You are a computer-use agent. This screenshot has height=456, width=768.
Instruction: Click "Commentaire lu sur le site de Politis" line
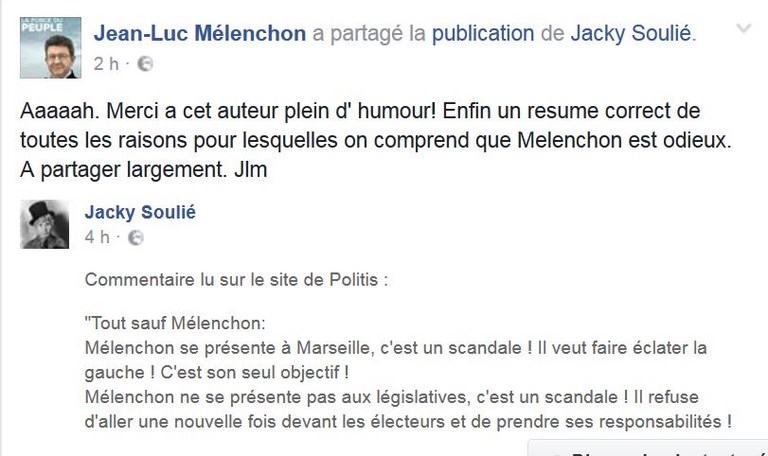(236, 280)
